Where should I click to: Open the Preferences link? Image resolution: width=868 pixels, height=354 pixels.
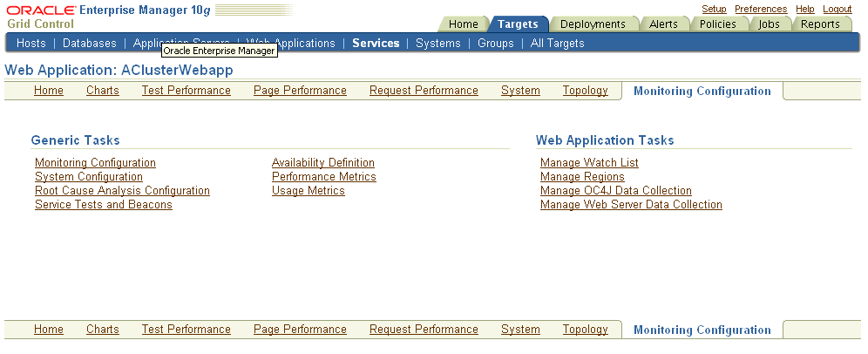pyautogui.click(x=760, y=9)
